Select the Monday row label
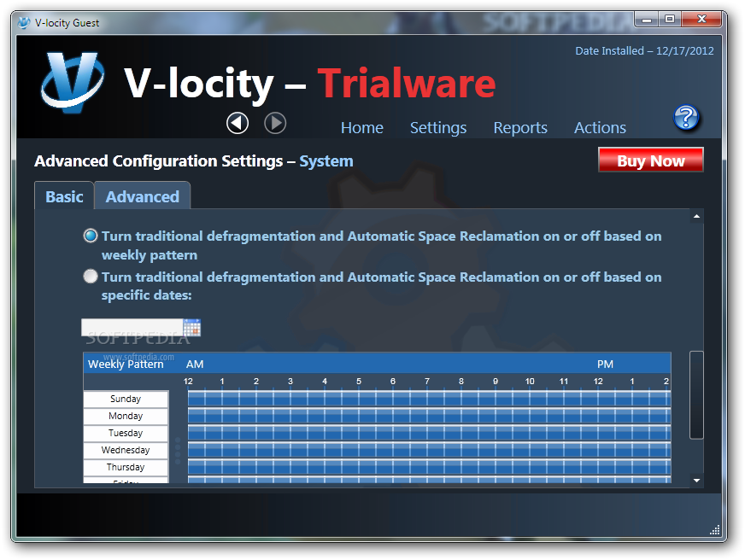 126,416
